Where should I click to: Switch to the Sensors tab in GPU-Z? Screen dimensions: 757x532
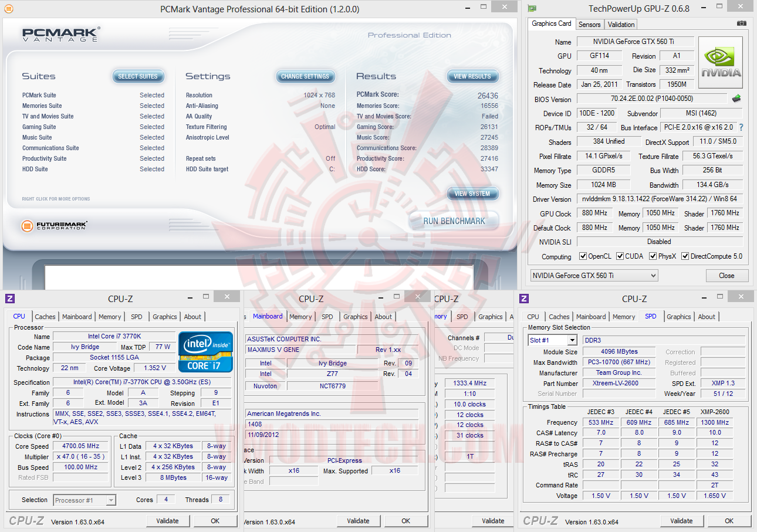click(589, 24)
